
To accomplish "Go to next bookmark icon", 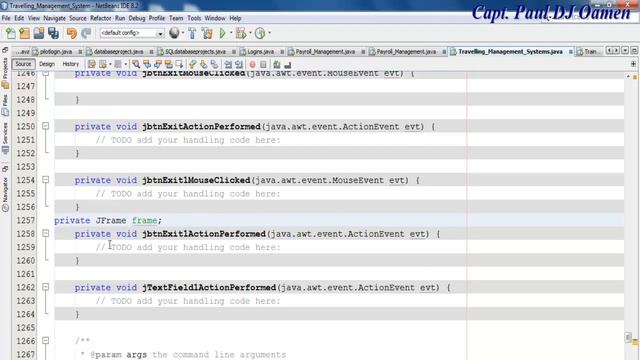I will (203, 64).
